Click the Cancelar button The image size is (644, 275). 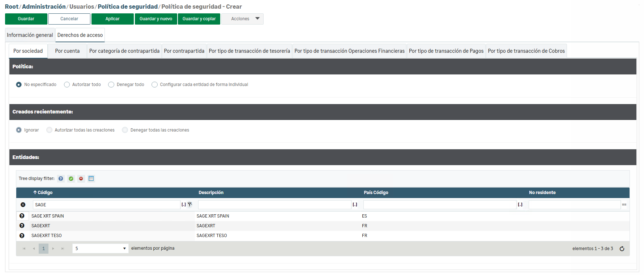(x=69, y=19)
